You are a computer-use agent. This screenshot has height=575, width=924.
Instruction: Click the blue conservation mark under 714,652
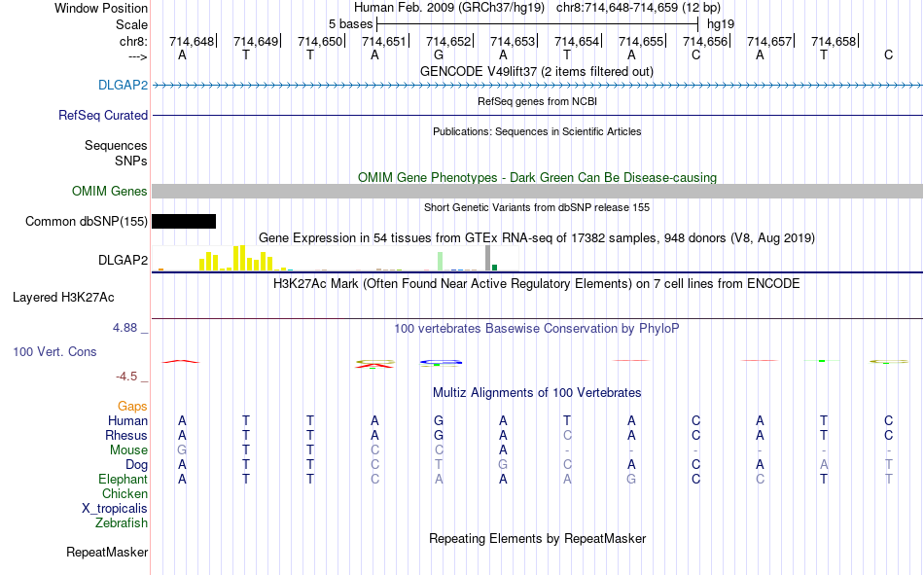[x=441, y=362]
